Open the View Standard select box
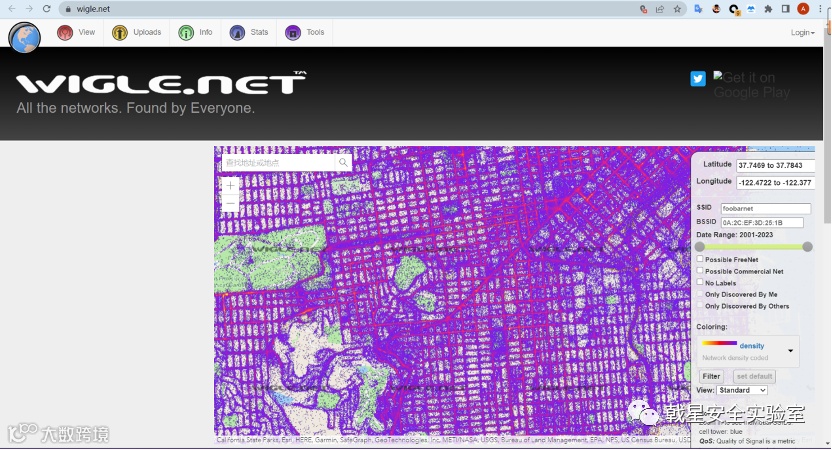Viewport: 832px width, 450px height. (742, 390)
